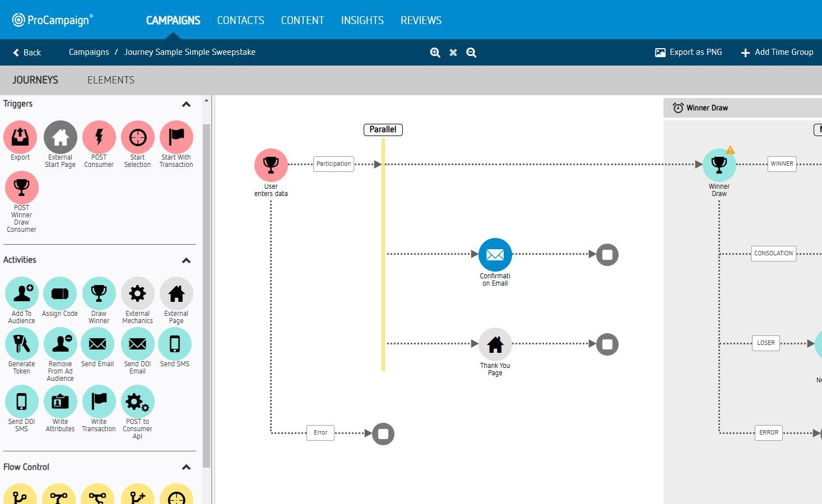Collapse the Triggers section
Image resolution: width=822 pixels, height=504 pixels.
187,104
